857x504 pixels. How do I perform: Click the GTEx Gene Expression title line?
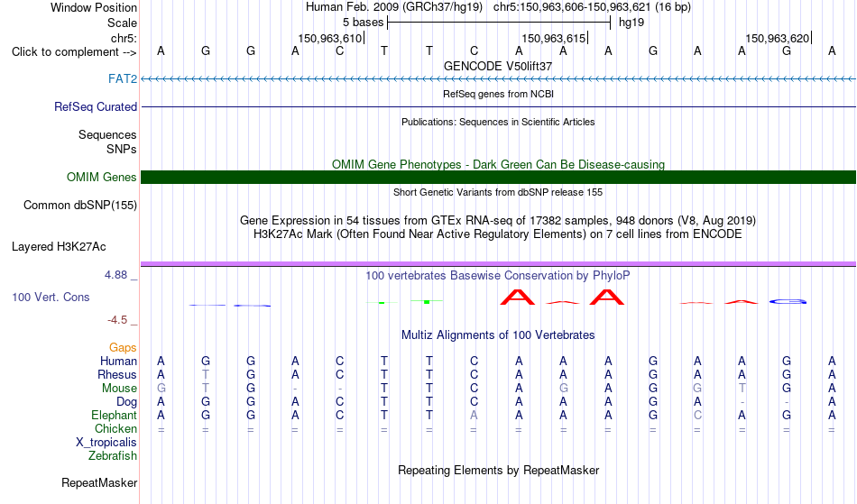(x=498, y=221)
